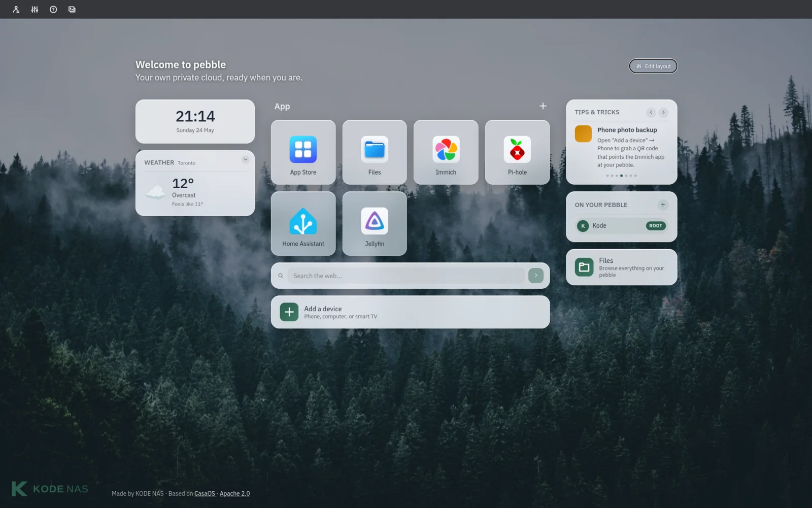Viewport: 812px width, 508px height.
Task: Select the first tips pagination dot
Action: pyautogui.click(x=607, y=176)
